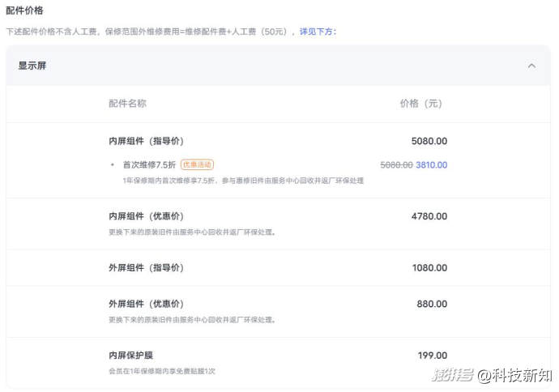Click the 优惠活动 badge
The width and height of the screenshot is (559, 392).
pyautogui.click(x=197, y=164)
